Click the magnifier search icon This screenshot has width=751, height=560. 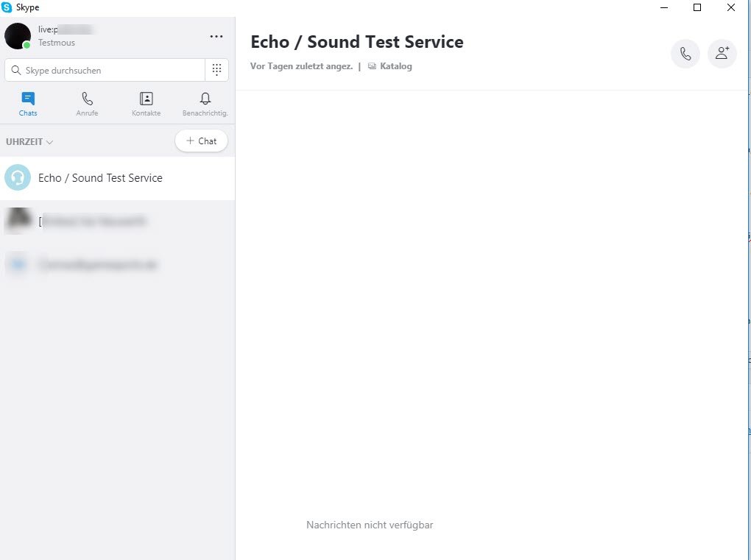[15, 71]
